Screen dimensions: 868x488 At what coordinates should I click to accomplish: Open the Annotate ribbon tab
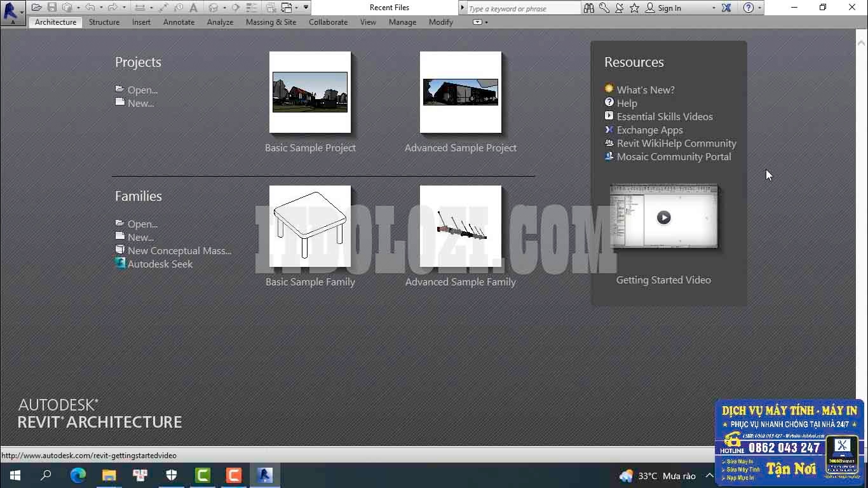click(x=179, y=22)
